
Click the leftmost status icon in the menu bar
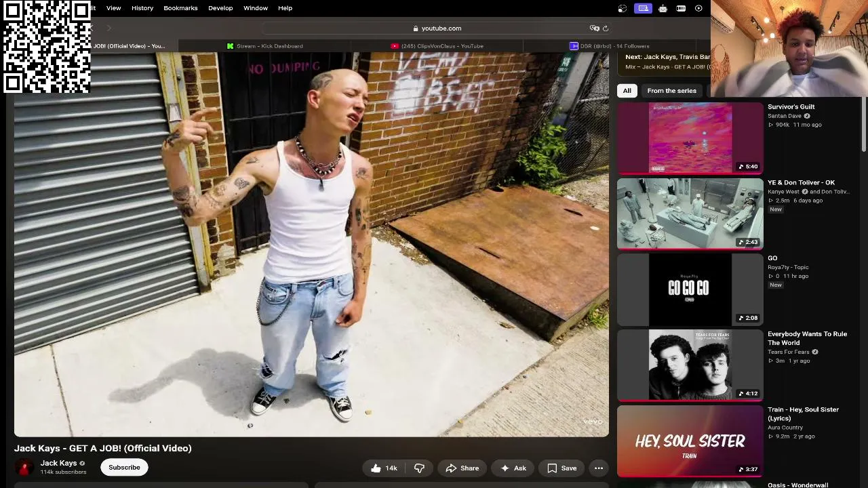623,8
